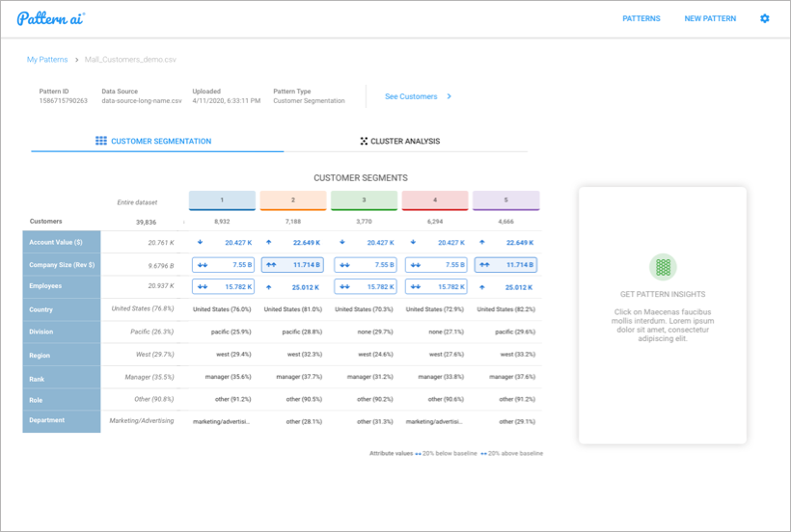791x532 pixels.
Task: Select the green segment 3 header
Action: tap(364, 199)
